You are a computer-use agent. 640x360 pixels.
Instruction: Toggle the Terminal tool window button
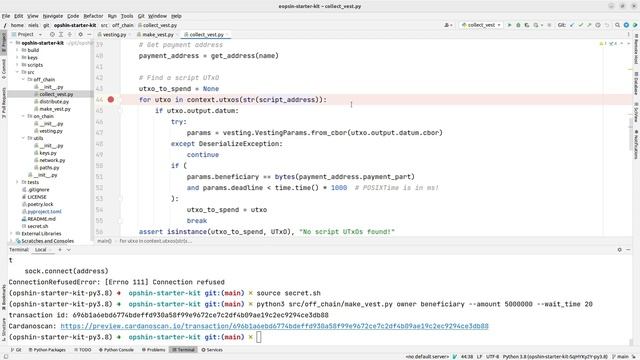point(183,350)
